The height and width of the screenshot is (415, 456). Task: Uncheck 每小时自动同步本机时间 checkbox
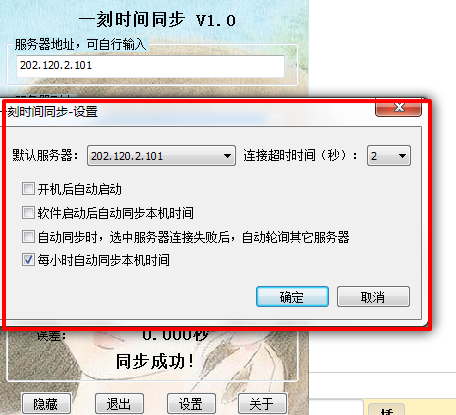click(28, 260)
